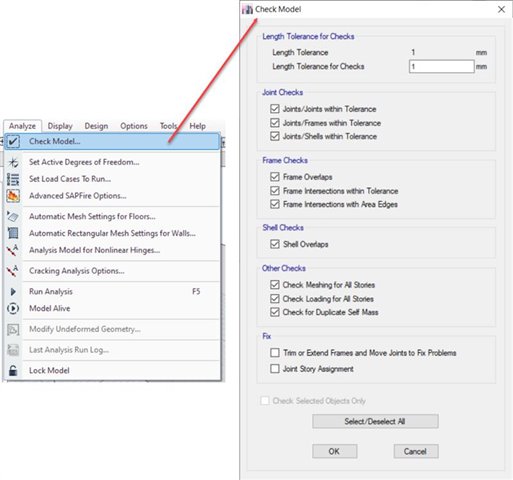Click the Lock Model padlock icon

[x=13, y=370]
